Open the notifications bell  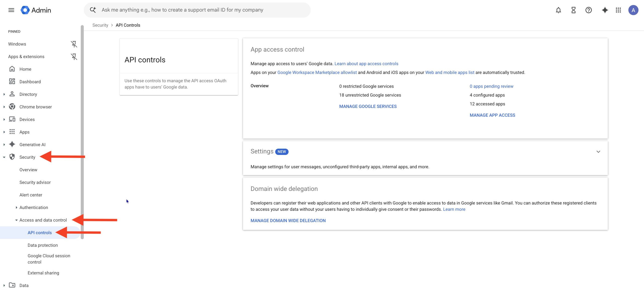click(x=558, y=10)
